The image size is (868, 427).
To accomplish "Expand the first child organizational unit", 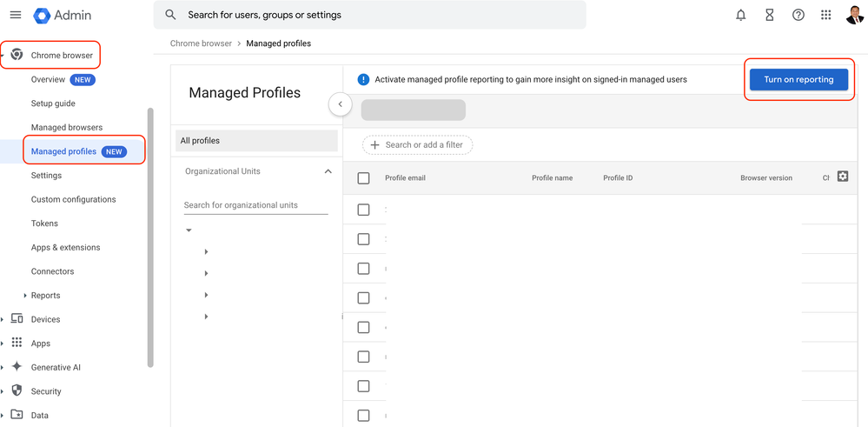I will [x=206, y=251].
